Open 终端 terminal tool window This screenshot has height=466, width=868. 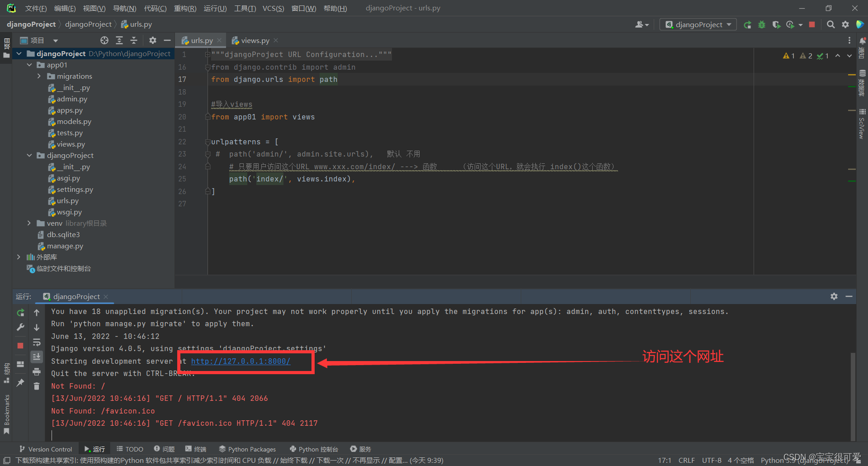pos(196,449)
